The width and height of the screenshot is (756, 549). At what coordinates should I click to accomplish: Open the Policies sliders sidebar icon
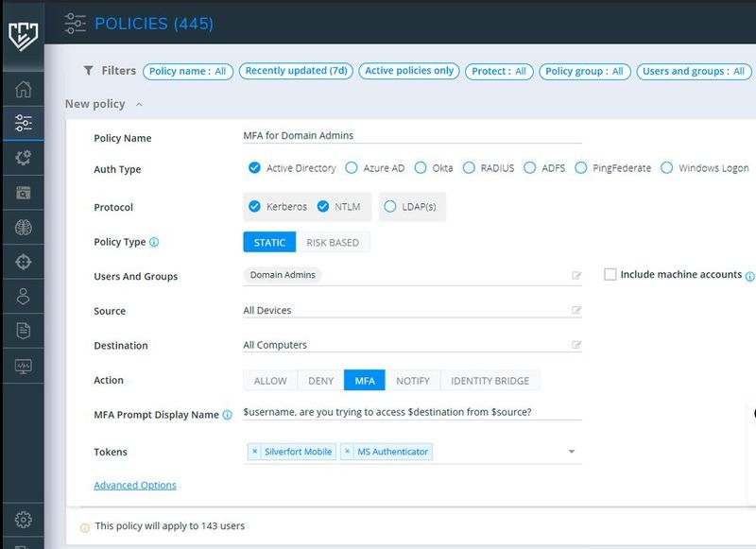click(23, 123)
